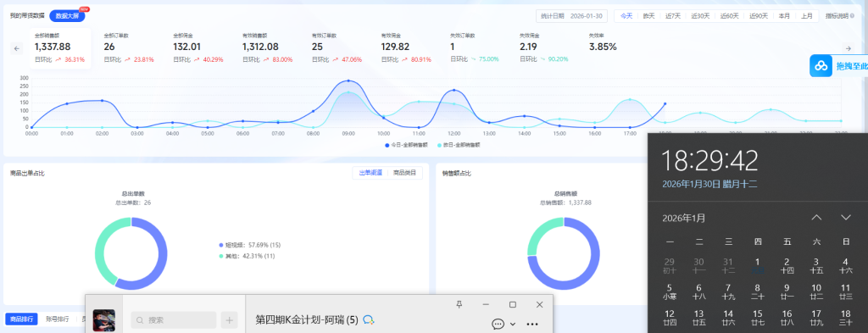Select the 全部销售额 metric card
Screen dimensions: 868x333
click(60, 48)
